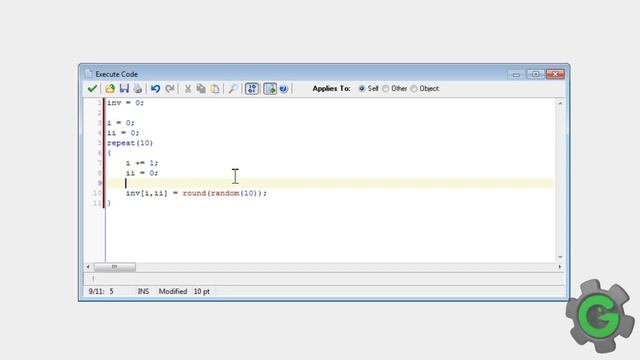Click 'Modified' in the status bar
Image resolution: width=640 pixels, height=360 pixels.
pos(173,291)
